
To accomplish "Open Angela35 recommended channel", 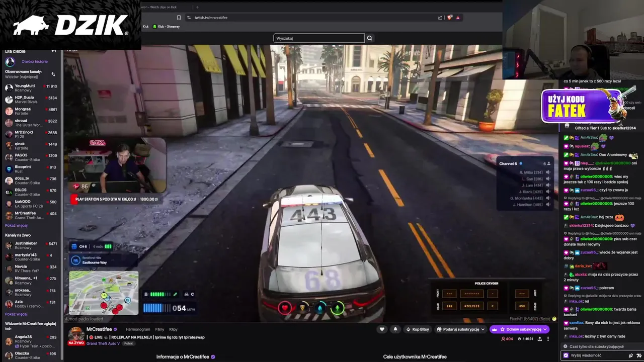I will coord(31,341).
